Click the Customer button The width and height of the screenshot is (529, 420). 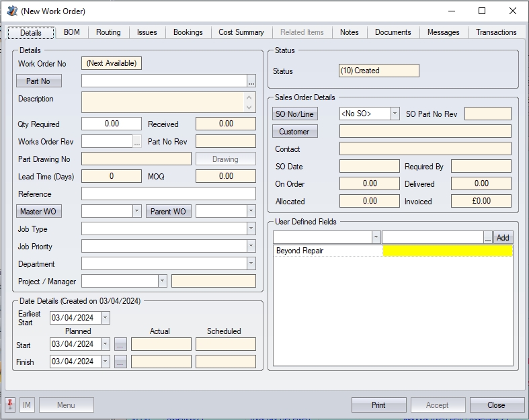click(294, 132)
